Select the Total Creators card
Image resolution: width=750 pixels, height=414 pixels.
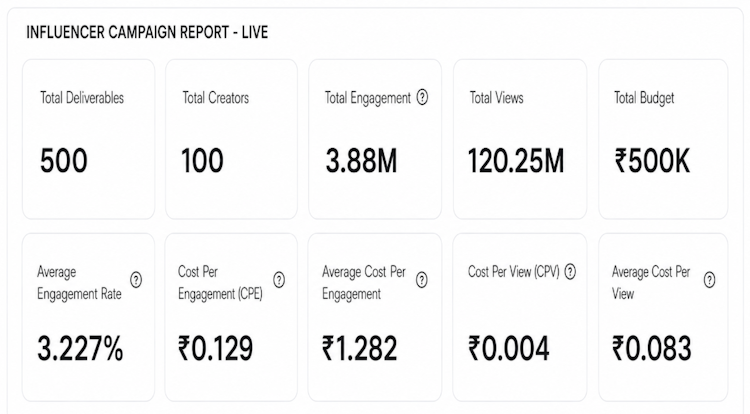click(232, 139)
